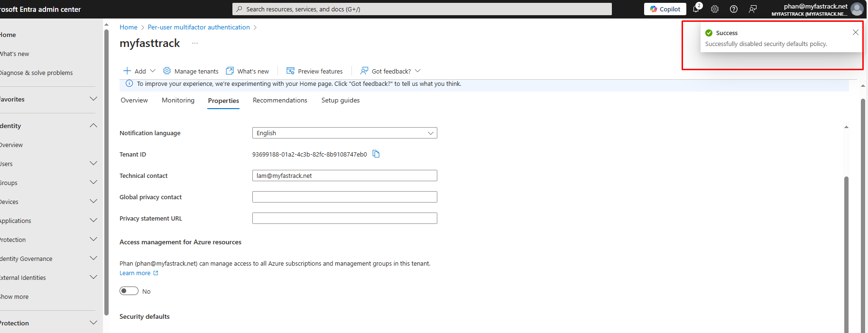This screenshot has height=333, width=868.
Task: Click the Global privacy contact field
Action: click(x=345, y=197)
